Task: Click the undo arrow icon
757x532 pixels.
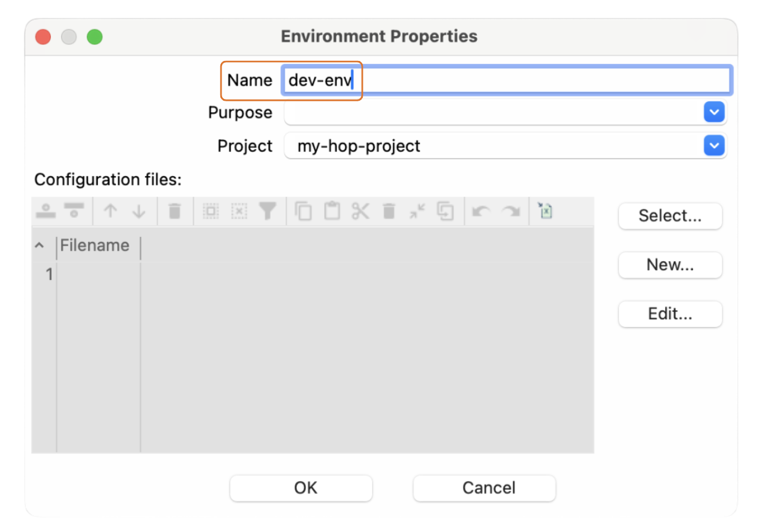Action: click(481, 212)
